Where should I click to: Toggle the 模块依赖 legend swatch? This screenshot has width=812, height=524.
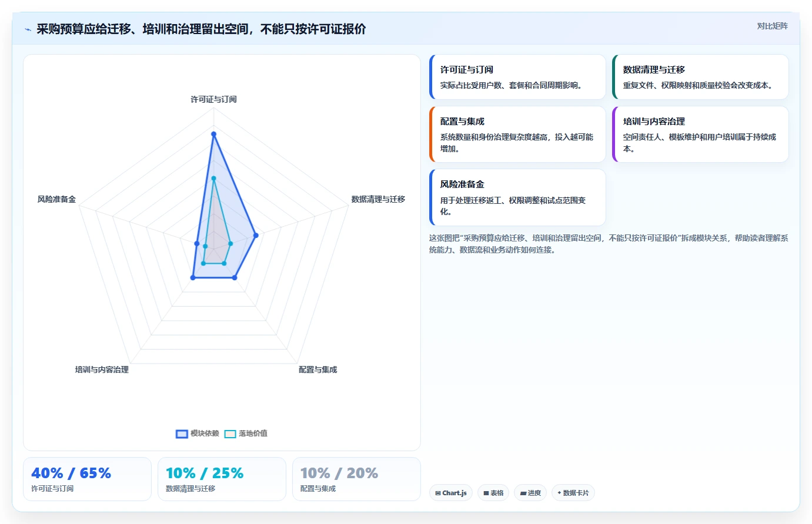[182, 434]
